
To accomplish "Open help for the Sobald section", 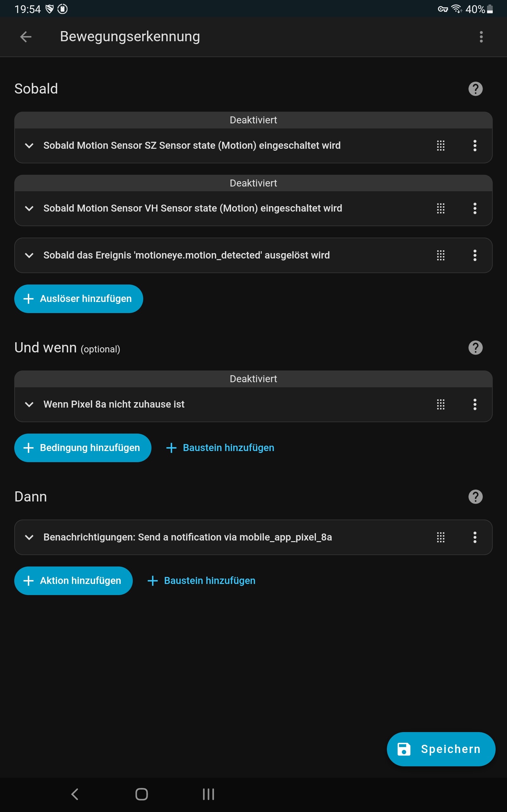I will click(475, 89).
